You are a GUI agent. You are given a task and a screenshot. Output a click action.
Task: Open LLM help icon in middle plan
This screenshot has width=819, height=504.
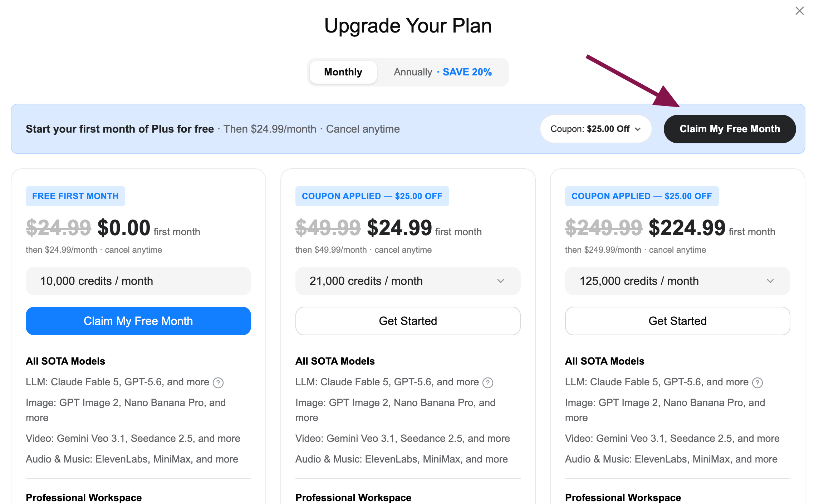488,383
